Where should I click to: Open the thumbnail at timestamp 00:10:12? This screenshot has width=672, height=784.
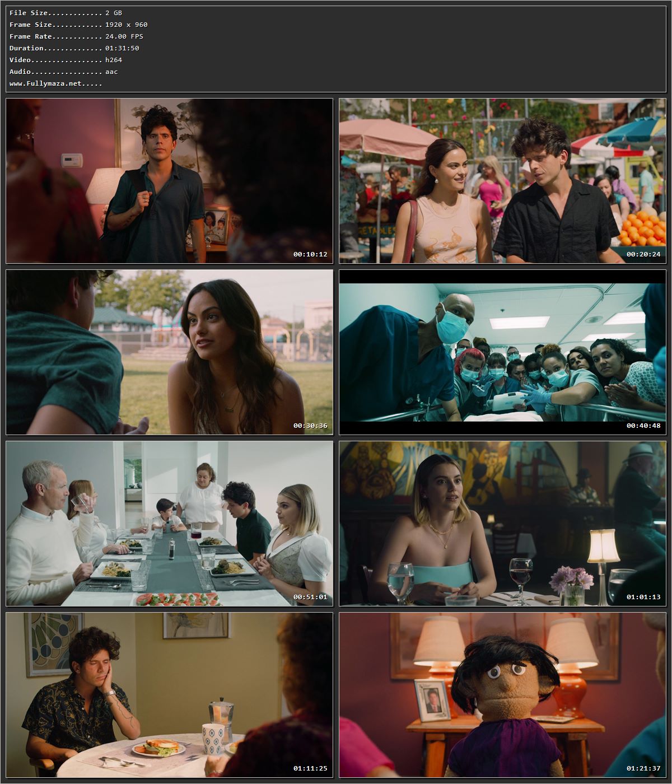169,181
